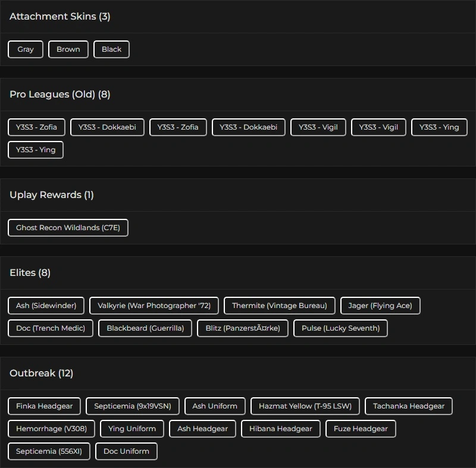
Task: Select the Brown attachment skin tag
Action: [x=68, y=49]
